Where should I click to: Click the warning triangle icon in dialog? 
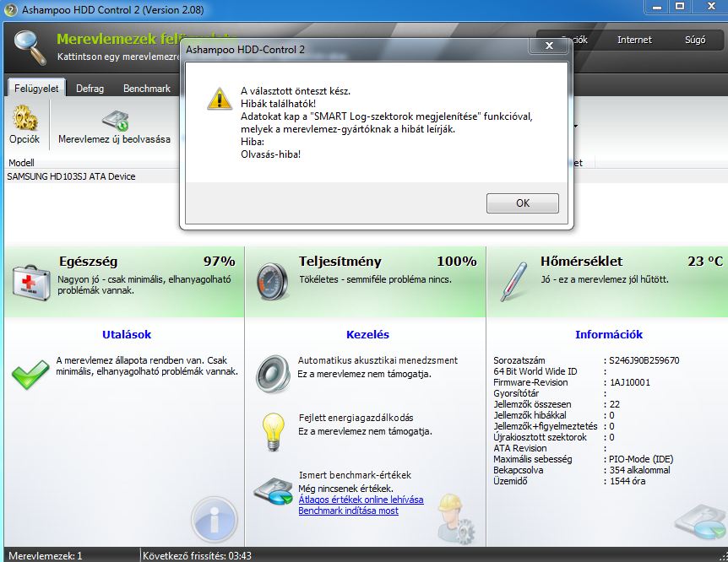[x=219, y=98]
